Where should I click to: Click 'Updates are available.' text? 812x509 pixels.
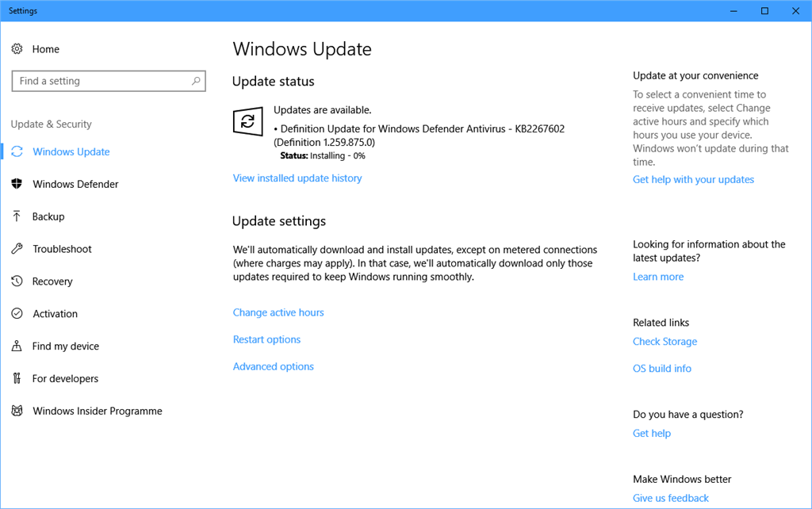322,109
